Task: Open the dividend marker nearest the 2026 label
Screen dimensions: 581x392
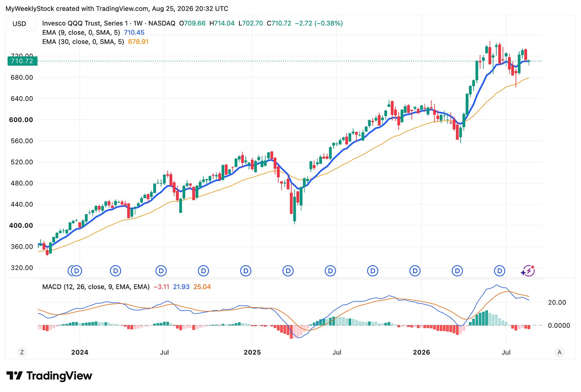Action: (415, 271)
